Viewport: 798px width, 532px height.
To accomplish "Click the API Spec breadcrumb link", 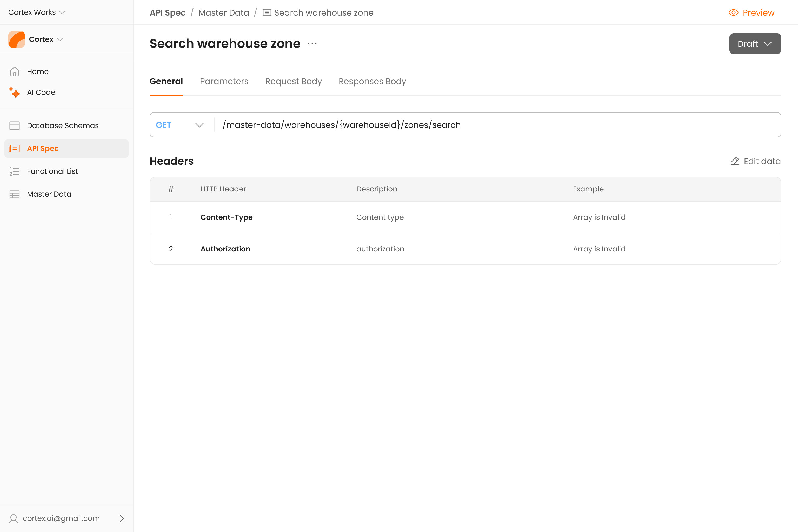I will click(168, 12).
